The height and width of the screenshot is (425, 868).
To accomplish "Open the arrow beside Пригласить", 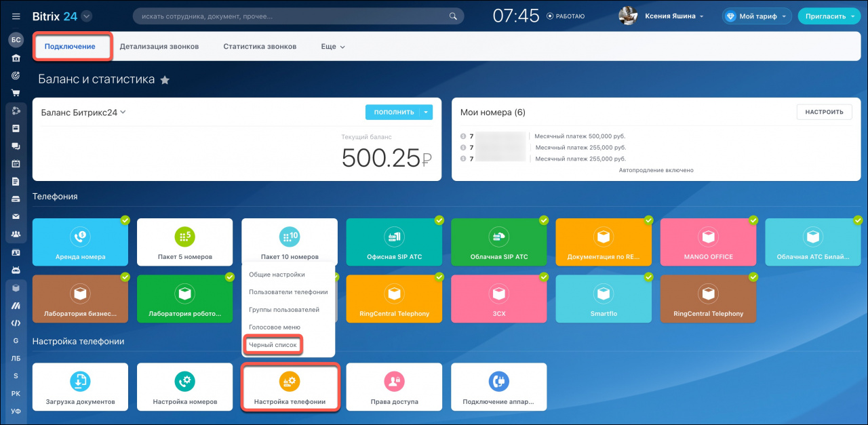I will (851, 16).
